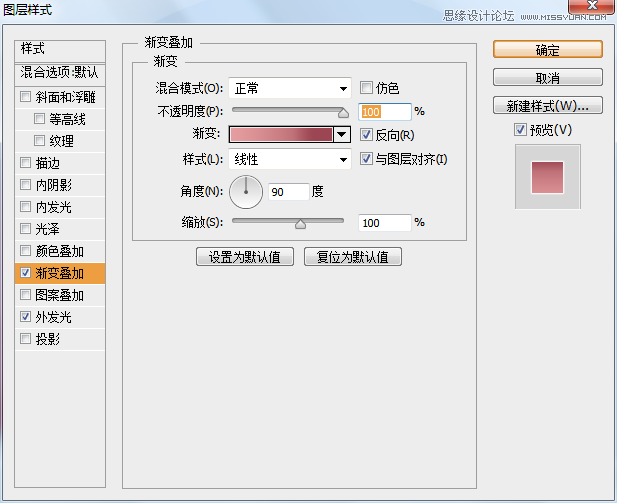Click the 缩放 value field showing 100
Image resolution: width=617 pixels, height=503 pixels.
click(x=384, y=223)
